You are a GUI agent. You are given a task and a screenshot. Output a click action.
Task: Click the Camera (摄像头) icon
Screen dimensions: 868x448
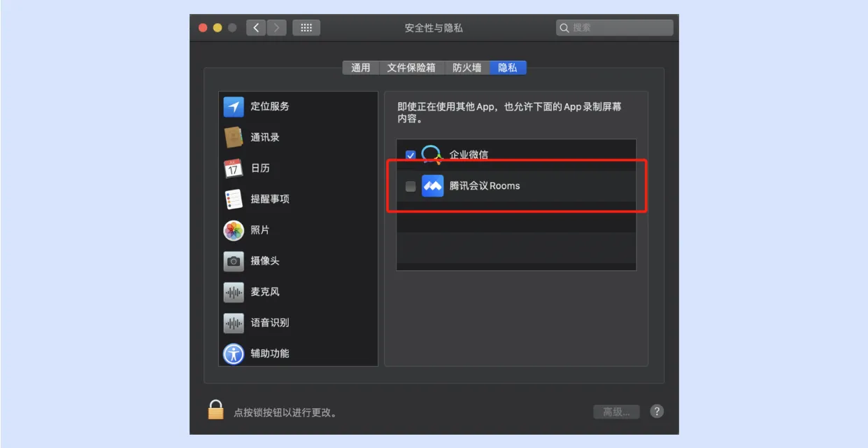[234, 260]
